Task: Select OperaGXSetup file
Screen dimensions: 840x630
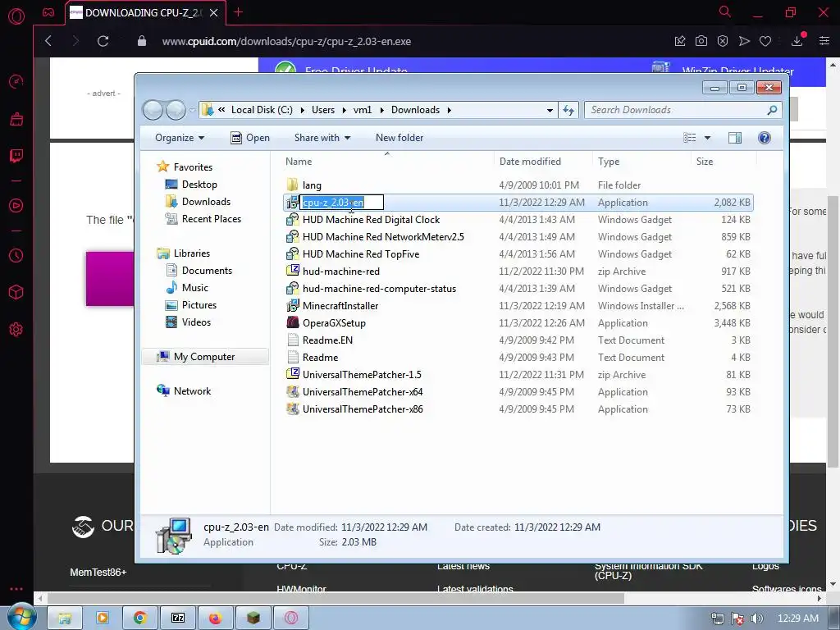Action: pos(518,323)
